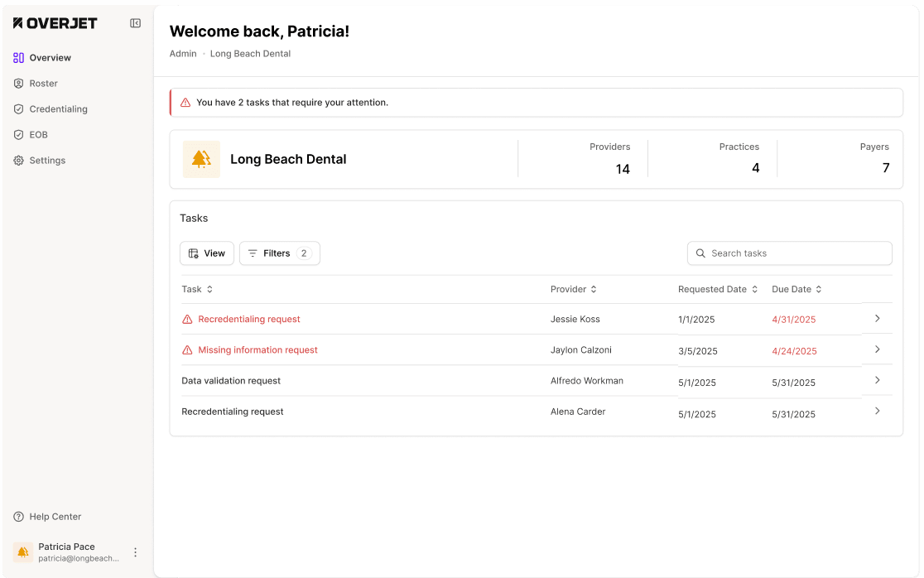
Task: Click the Long Beach Dental tree logo
Action: [x=201, y=159]
